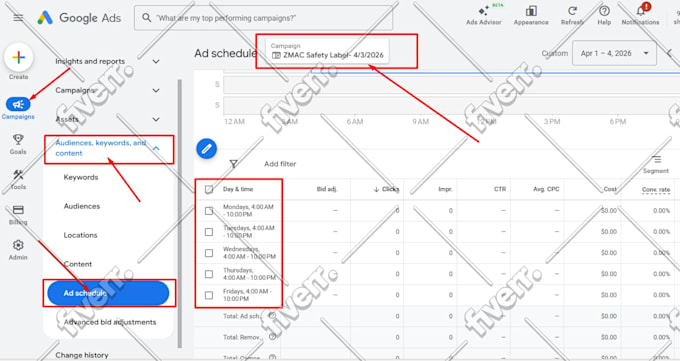Click Add filter
Viewport: 680px width, 361px height.
pyautogui.click(x=280, y=164)
